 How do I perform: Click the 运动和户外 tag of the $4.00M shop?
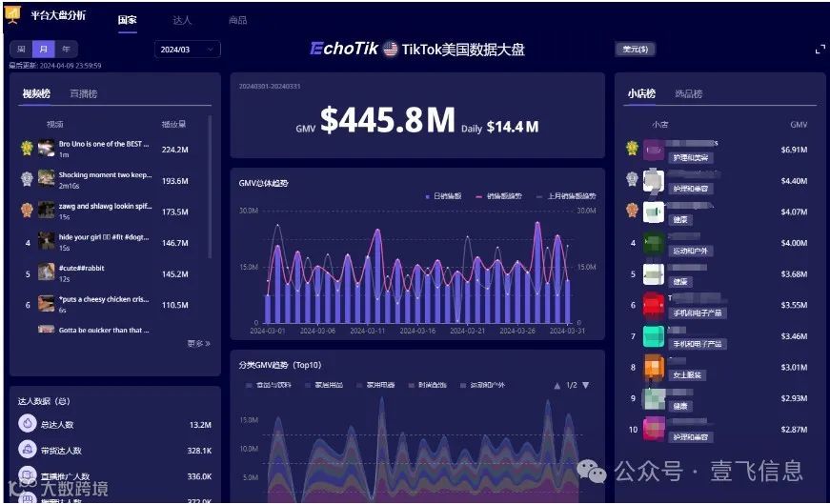(690, 251)
